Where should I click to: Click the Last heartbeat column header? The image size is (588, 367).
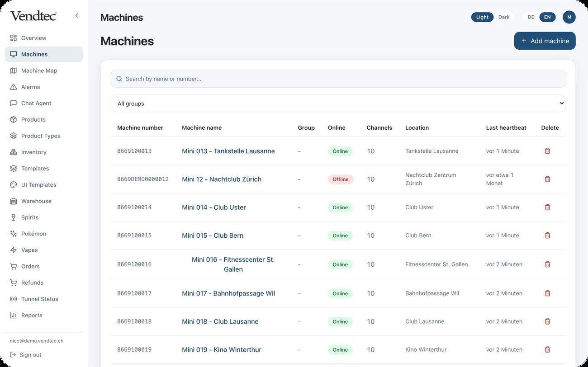(506, 127)
